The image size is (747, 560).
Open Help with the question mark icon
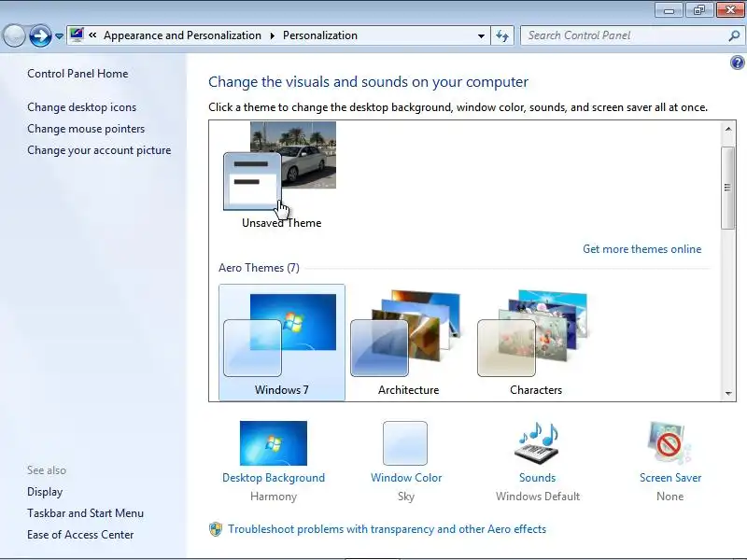coord(737,63)
